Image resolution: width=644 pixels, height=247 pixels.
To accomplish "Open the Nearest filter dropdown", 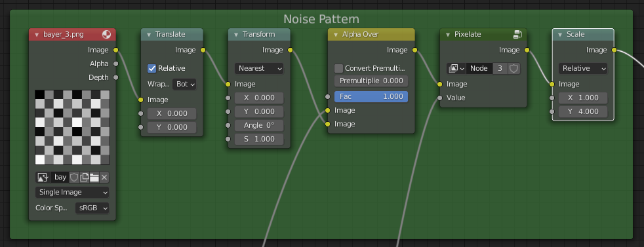I will coord(259,69).
